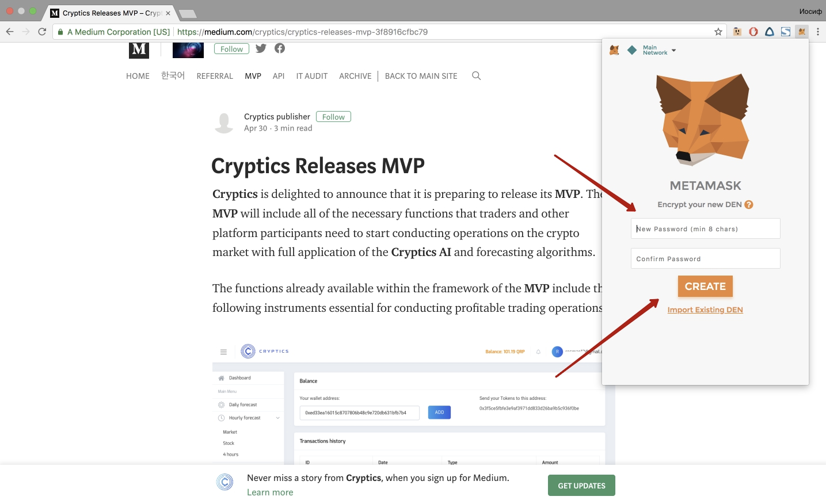Close the Cryptics Releases MVP tab

tap(168, 13)
